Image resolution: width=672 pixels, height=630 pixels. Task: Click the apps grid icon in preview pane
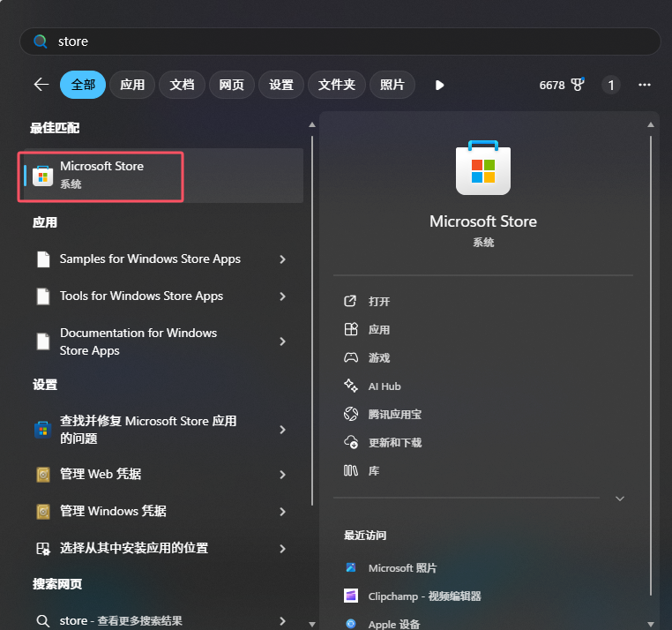[x=351, y=329]
